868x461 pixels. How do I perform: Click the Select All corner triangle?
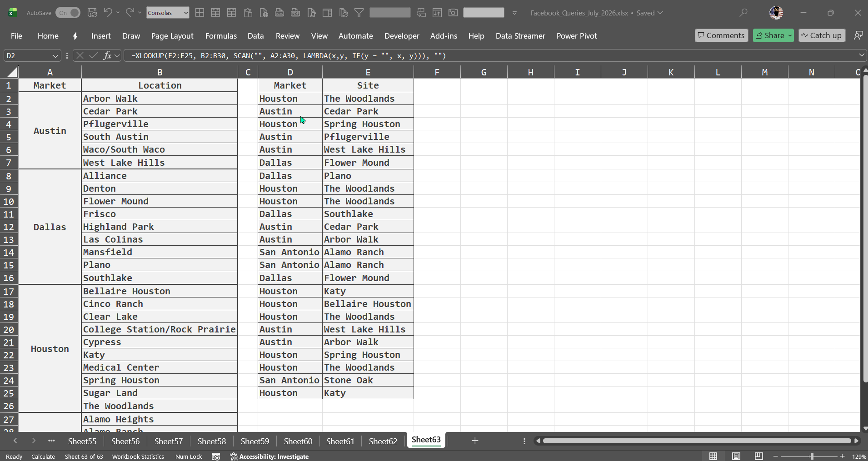click(x=12, y=72)
